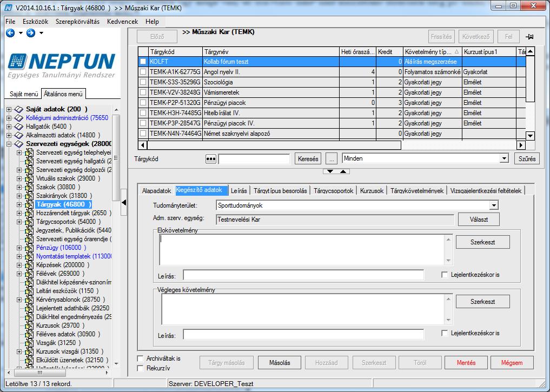Click the three-dots icon beside Tárgykód
Screen dimensions: 550x392
click(x=210, y=159)
